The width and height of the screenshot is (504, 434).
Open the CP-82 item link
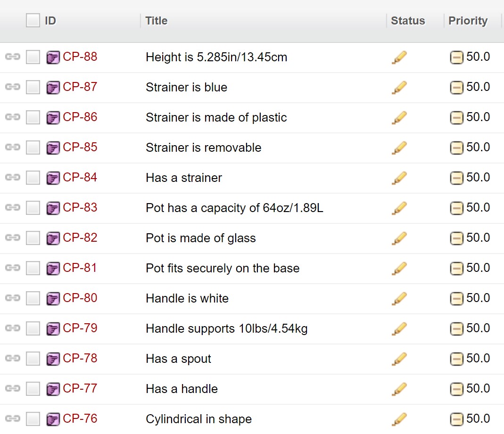coord(80,238)
